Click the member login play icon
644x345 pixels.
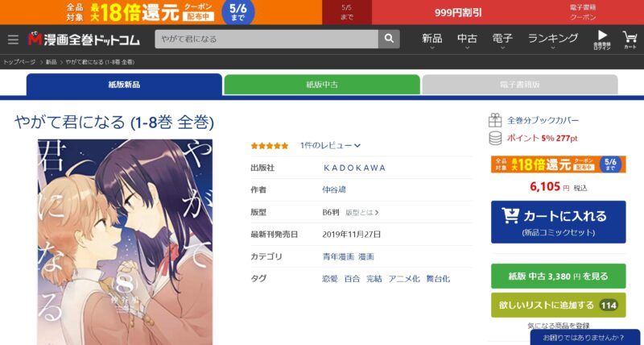[602, 39]
